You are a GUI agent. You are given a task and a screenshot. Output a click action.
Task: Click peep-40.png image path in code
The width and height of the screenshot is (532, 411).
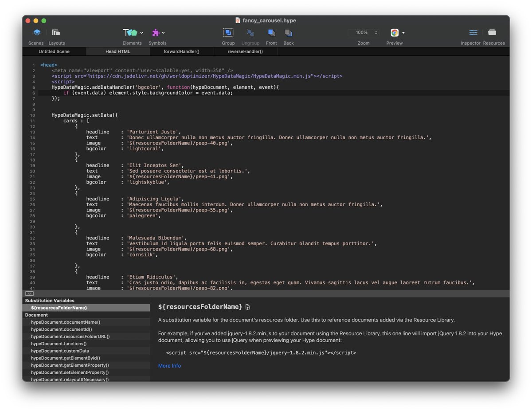[x=179, y=143]
